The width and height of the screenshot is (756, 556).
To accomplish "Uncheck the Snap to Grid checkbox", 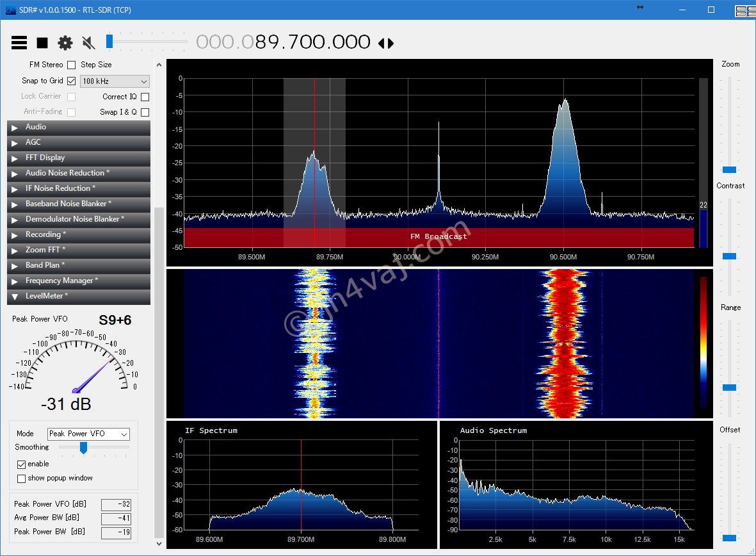I will pyautogui.click(x=71, y=81).
